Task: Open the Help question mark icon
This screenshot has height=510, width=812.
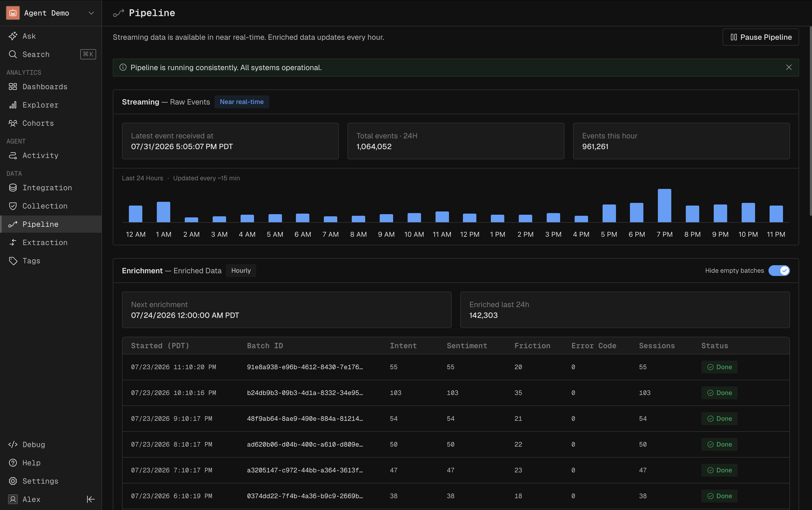Action: tap(13, 462)
